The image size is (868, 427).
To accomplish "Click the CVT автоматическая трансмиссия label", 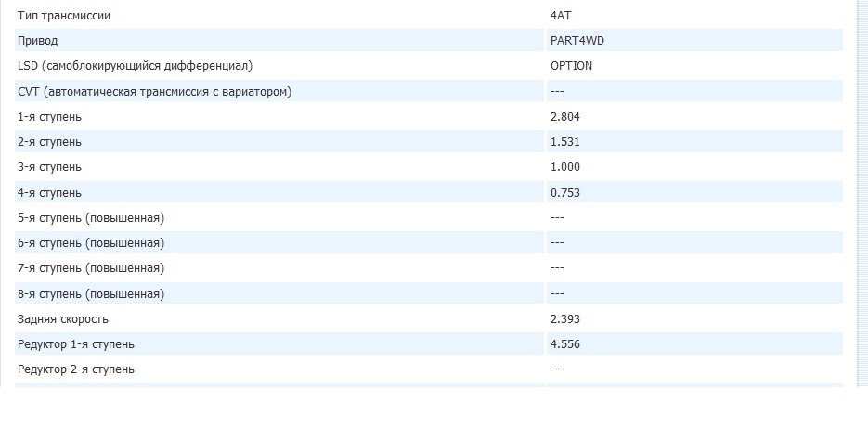I will click(x=154, y=91).
